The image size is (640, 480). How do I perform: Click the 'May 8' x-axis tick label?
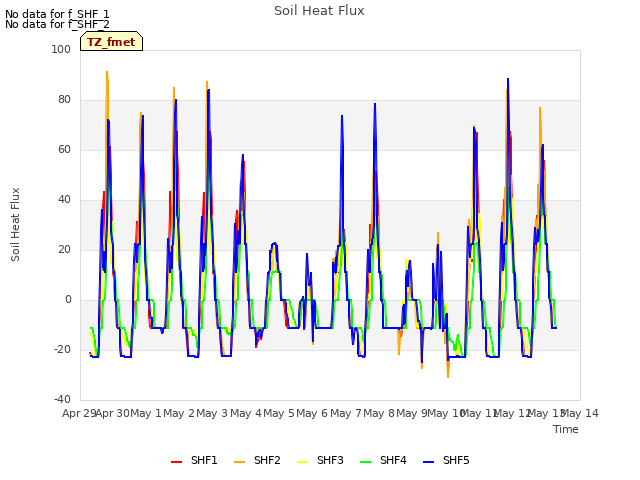379,413
